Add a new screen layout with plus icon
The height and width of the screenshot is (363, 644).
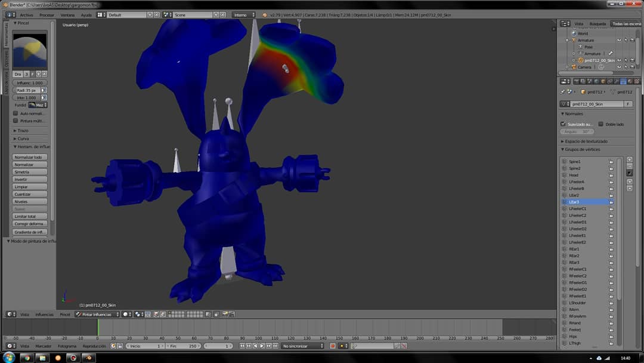(x=150, y=15)
